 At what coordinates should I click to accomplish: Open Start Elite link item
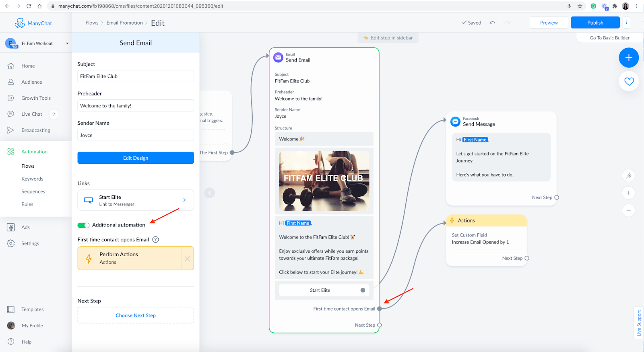pyautogui.click(x=136, y=200)
